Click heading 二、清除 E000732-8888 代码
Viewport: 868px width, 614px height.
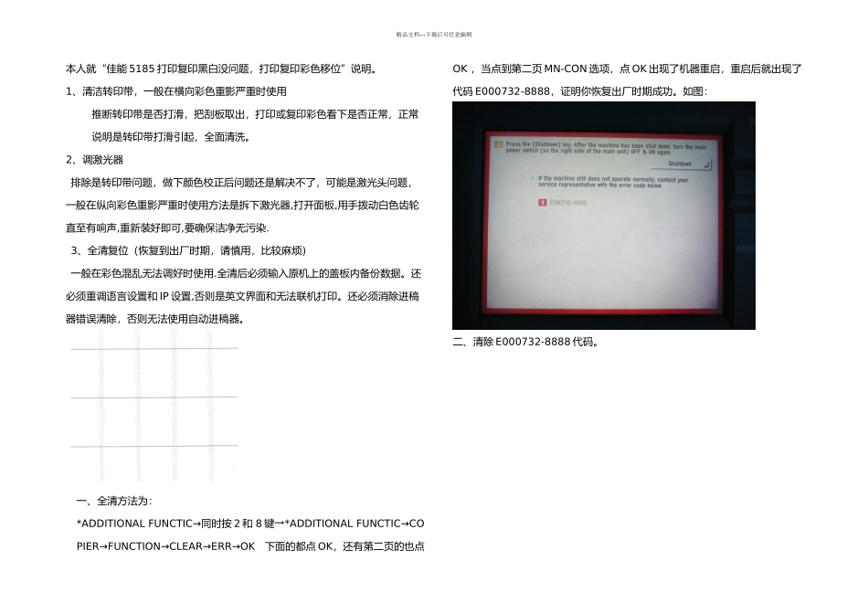click(525, 342)
